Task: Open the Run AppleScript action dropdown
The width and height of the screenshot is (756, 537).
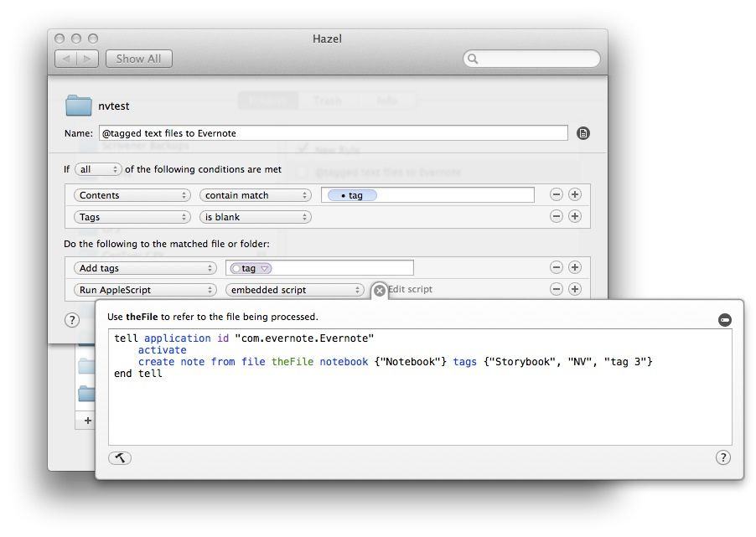Action: click(144, 290)
